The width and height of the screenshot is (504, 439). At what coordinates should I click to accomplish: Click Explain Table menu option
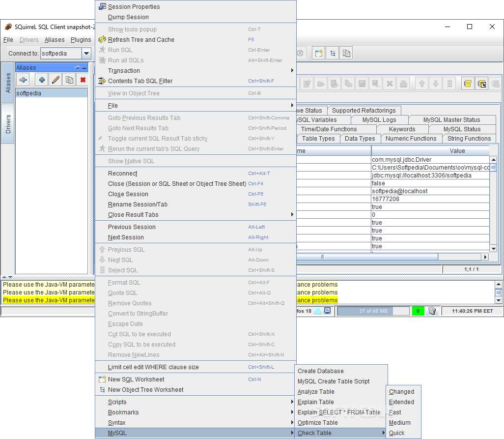341,402
